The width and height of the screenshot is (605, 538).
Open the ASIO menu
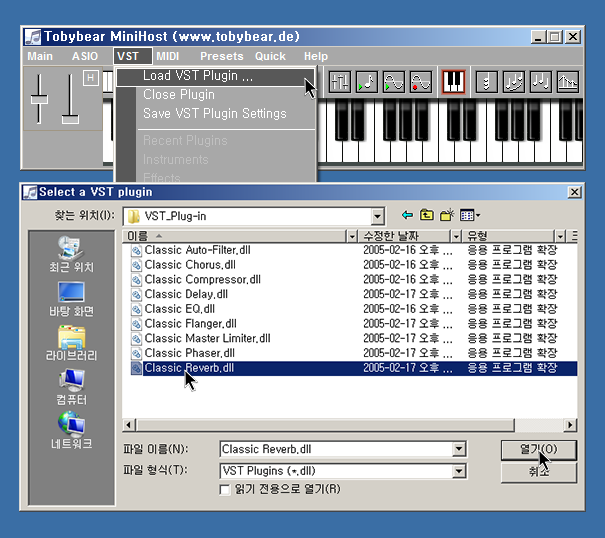pyautogui.click(x=85, y=56)
